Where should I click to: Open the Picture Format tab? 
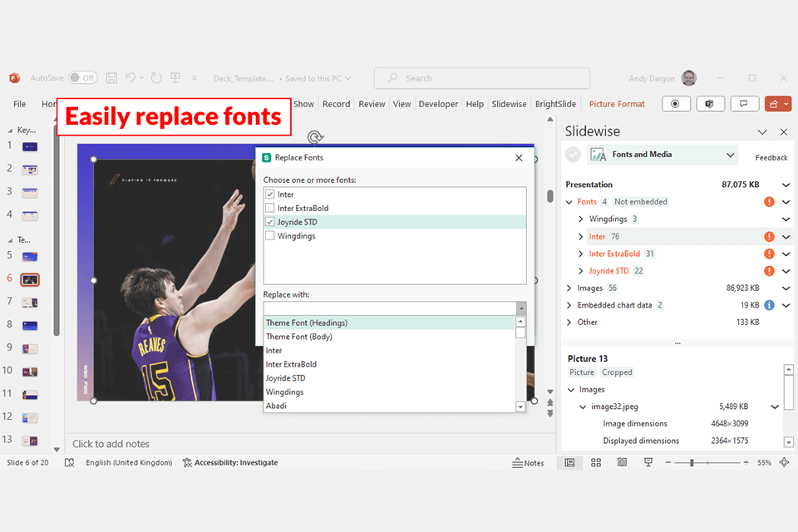[617, 104]
